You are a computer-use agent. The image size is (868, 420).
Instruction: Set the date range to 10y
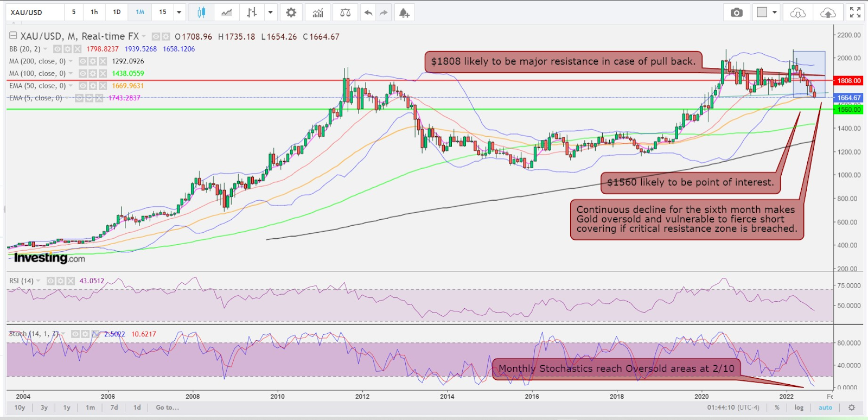pyautogui.click(x=20, y=408)
